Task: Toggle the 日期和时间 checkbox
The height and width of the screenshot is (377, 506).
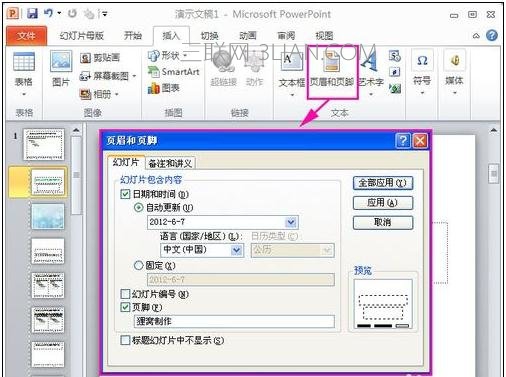Action: tap(125, 194)
